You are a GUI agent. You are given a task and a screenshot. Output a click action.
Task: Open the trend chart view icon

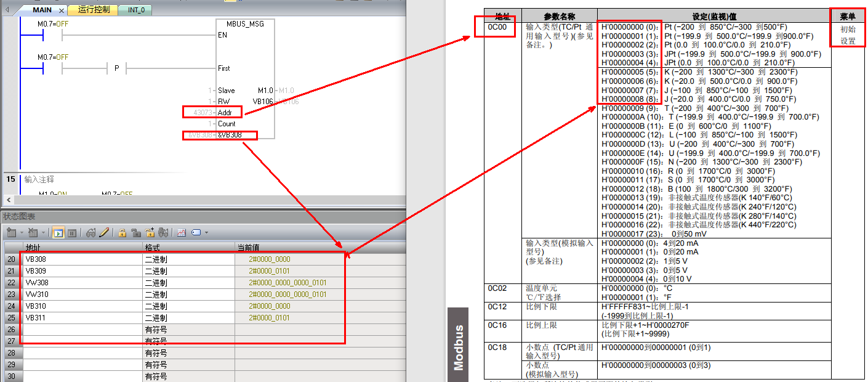tap(182, 233)
